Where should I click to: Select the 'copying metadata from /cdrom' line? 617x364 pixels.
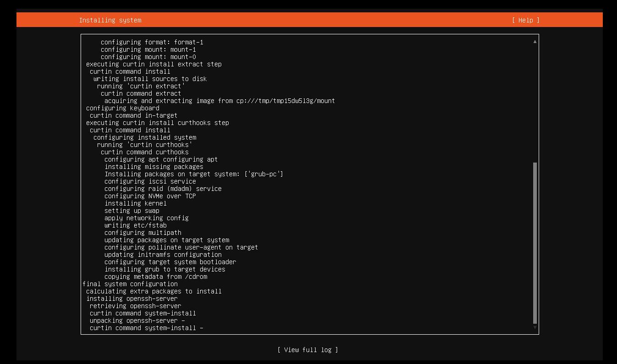155,277
